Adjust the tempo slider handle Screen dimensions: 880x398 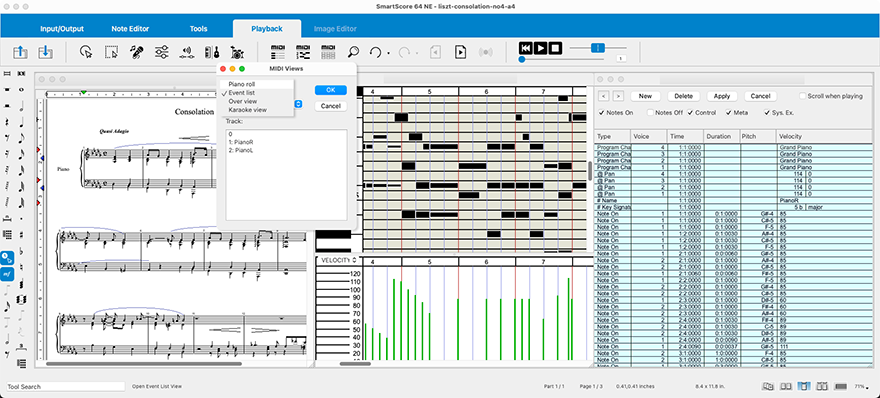click(x=598, y=48)
